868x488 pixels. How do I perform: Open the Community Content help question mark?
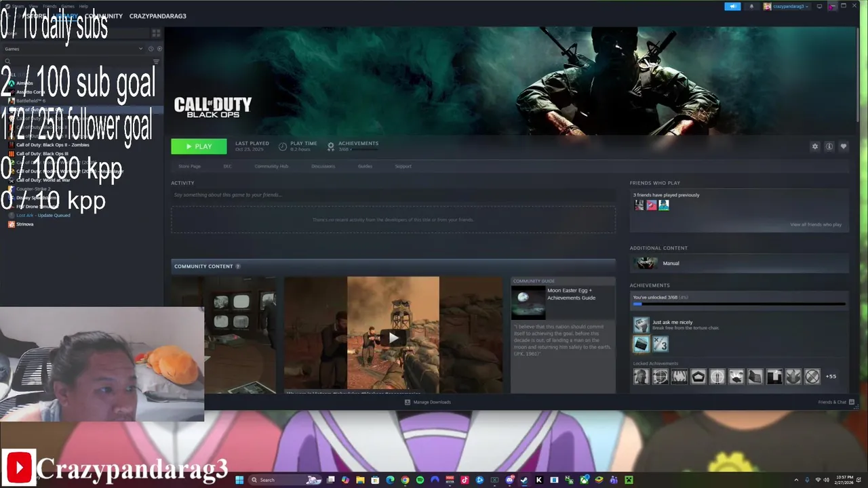coord(237,266)
